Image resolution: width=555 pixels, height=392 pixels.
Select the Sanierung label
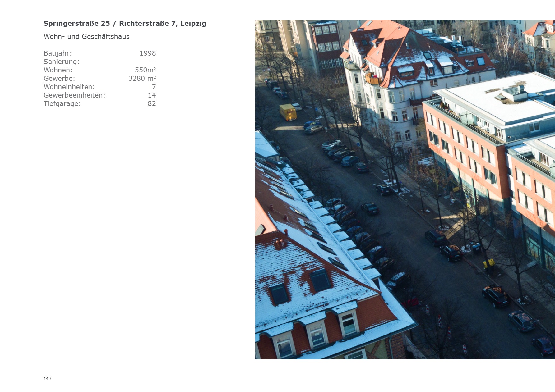[x=62, y=62]
